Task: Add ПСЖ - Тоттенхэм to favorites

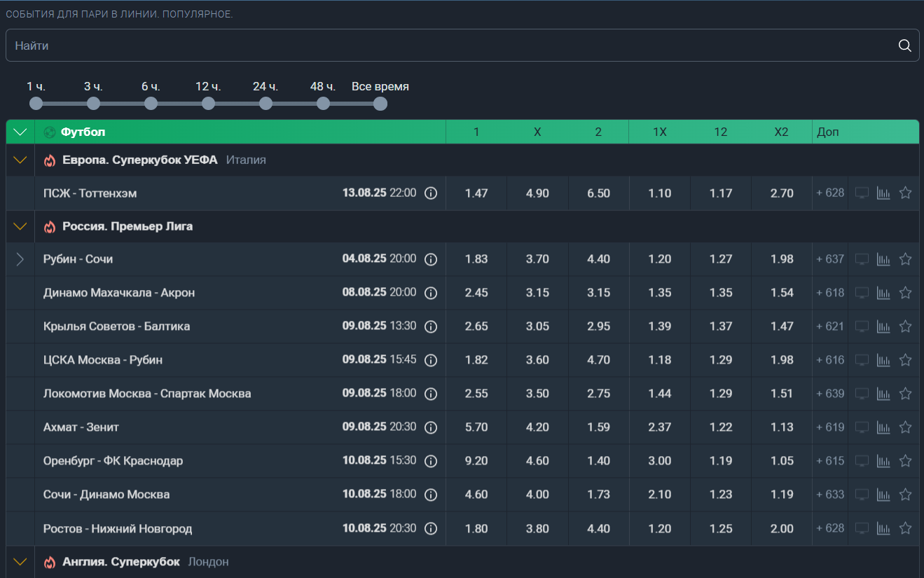Action: (x=905, y=193)
